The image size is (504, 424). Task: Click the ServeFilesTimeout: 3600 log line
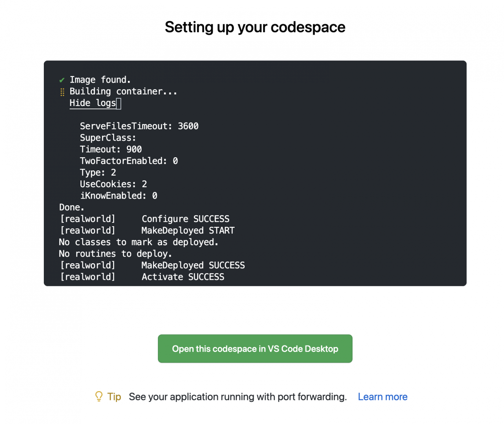tap(139, 126)
